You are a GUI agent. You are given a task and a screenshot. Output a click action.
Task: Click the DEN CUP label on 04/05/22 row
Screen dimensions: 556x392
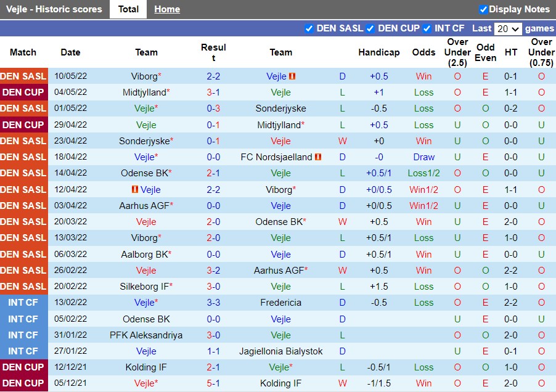pos(23,92)
